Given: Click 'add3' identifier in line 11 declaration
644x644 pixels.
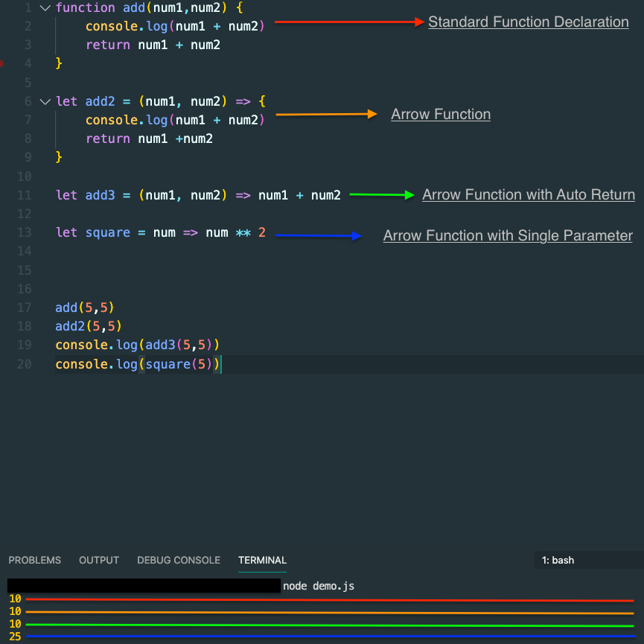Looking at the screenshot, I should coord(100,195).
